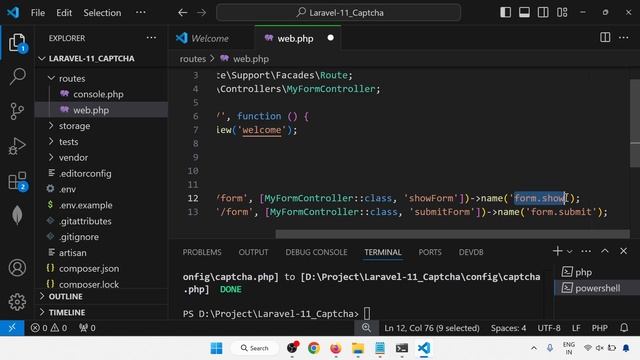Click the ports forwarded indicator showing 0
640x360 pixels.
(87, 328)
